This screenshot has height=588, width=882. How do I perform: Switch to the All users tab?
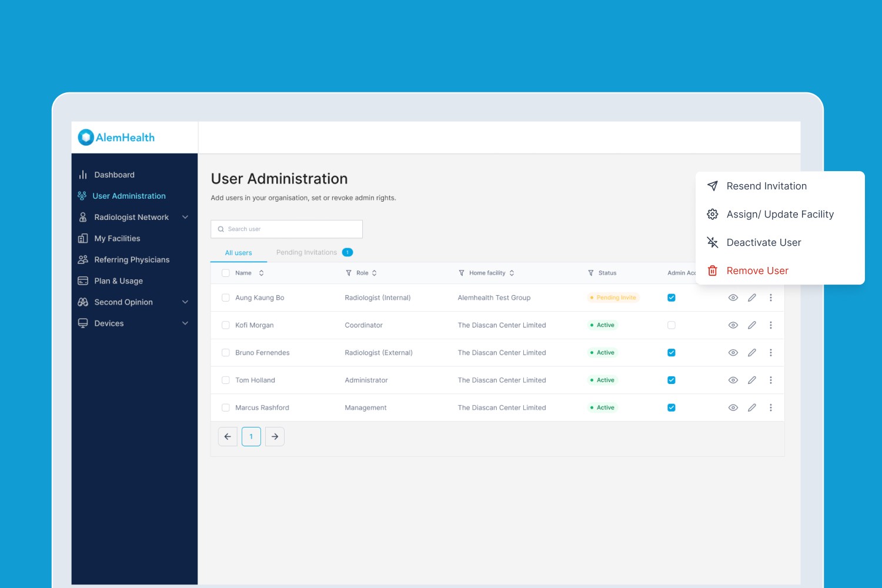(239, 253)
